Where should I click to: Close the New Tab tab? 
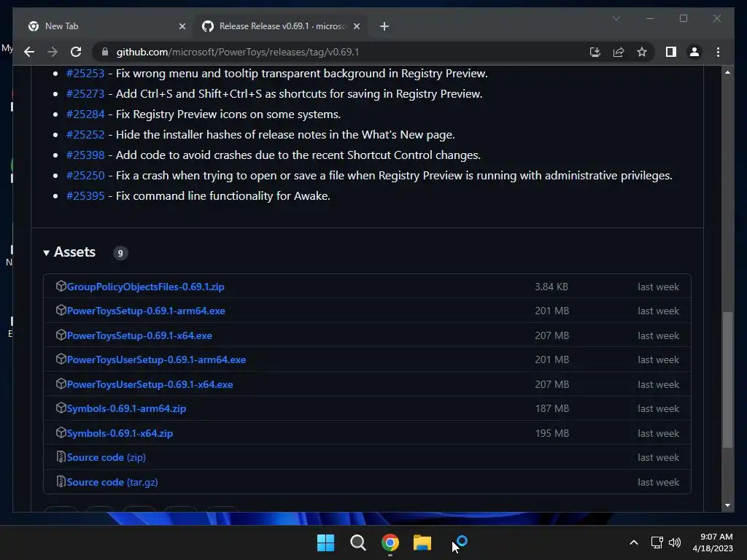tap(182, 26)
